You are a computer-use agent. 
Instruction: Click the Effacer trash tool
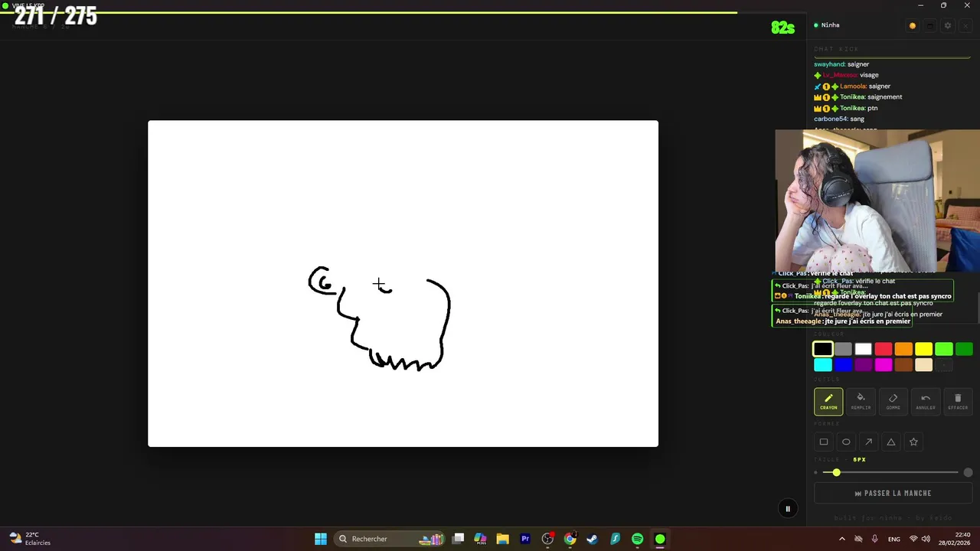(958, 401)
